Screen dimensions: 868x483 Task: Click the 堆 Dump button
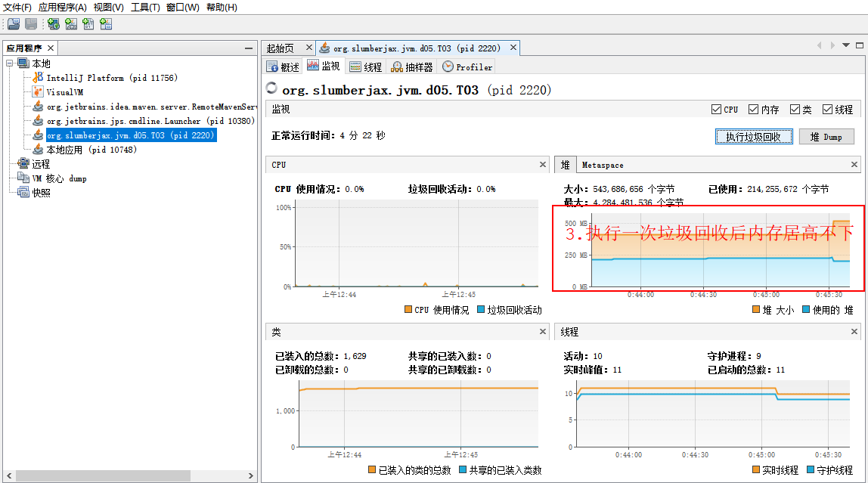pyautogui.click(x=826, y=137)
